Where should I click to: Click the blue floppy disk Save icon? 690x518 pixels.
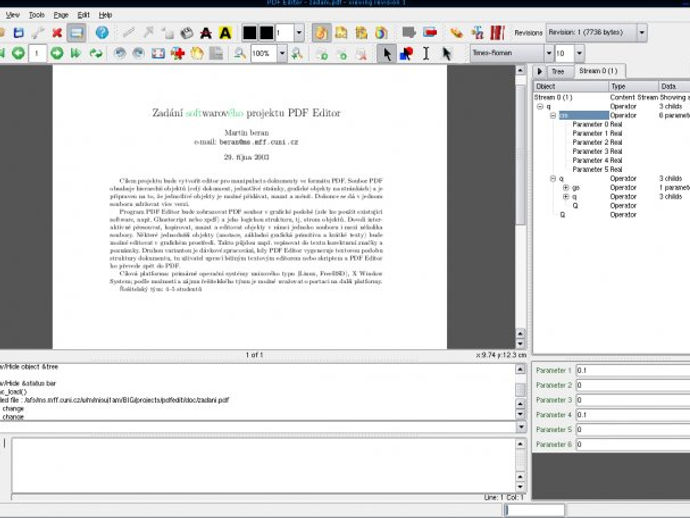pyautogui.click(x=18, y=33)
